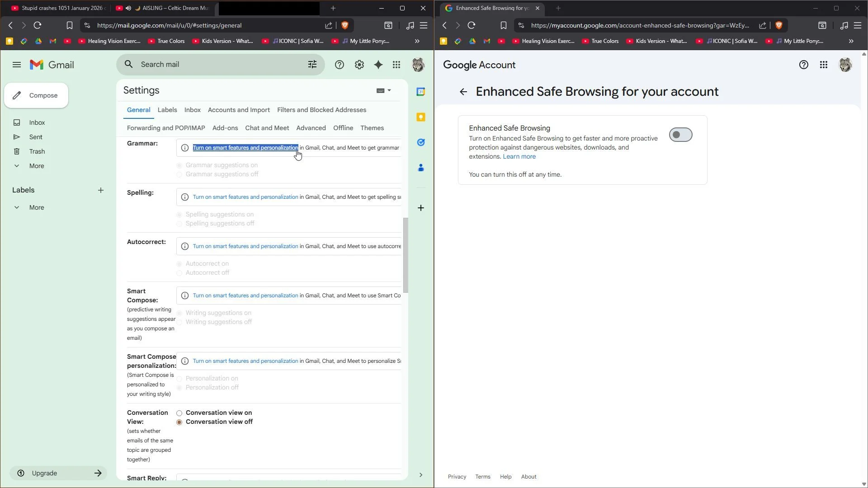Switch to Labels settings tab
The height and width of the screenshot is (488, 868).
click(167, 110)
